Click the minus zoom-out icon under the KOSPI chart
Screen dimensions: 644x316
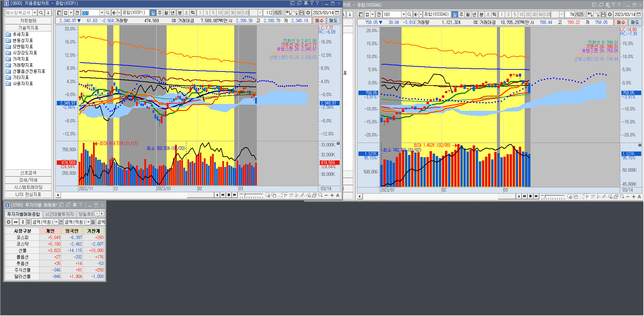coord(326,195)
